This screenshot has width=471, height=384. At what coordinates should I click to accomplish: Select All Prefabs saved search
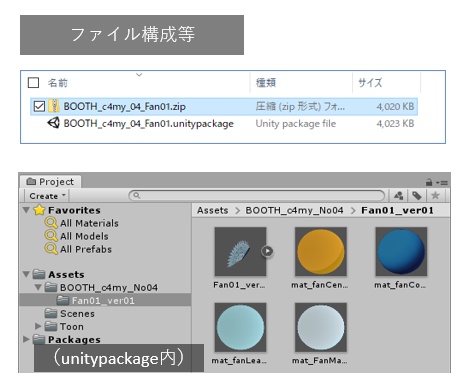[x=86, y=249]
